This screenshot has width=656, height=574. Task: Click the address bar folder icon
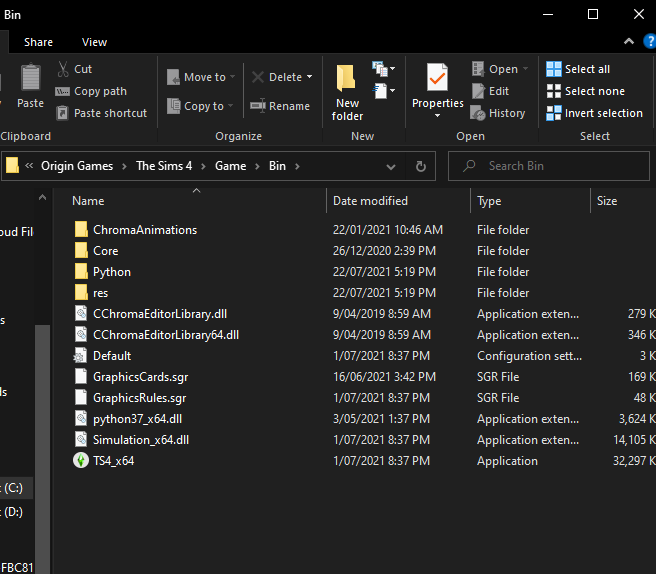click(12, 166)
